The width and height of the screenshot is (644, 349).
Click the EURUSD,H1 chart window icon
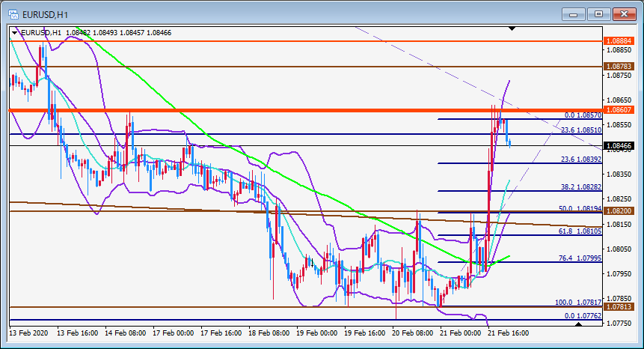tap(13, 15)
